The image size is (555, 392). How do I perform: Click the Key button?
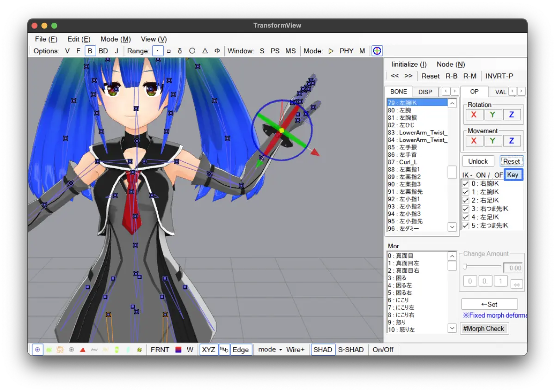click(x=513, y=175)
